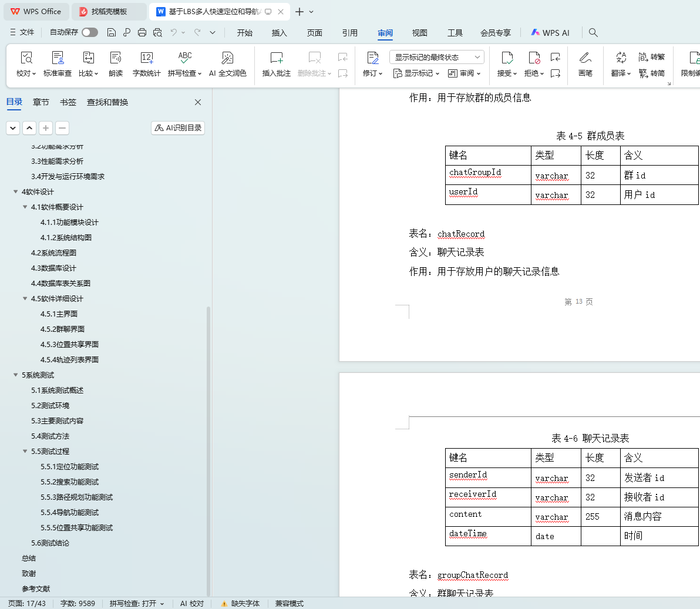Open the 显示标记的最终状态 dropdown
Viewport: 700px width, 609px height.
[436, 57]
